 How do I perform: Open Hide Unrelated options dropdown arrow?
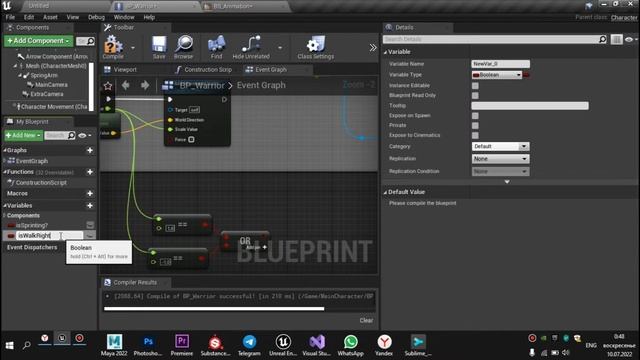coord(280,48)
